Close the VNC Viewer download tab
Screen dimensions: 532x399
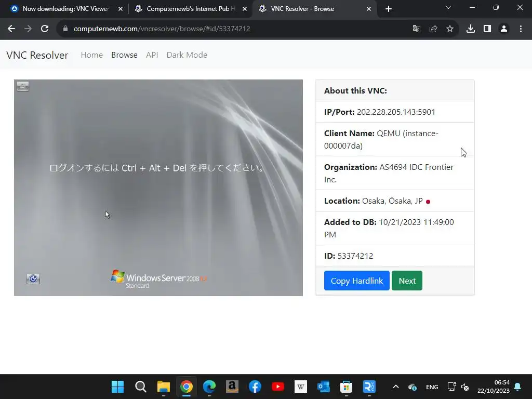pos(121,9)
